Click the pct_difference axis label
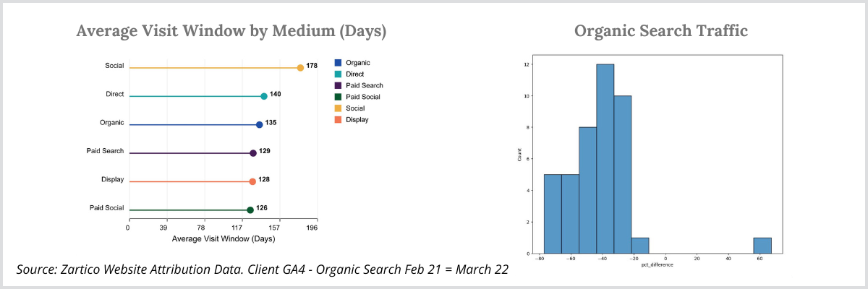The image size is (868, 289). 658,266
